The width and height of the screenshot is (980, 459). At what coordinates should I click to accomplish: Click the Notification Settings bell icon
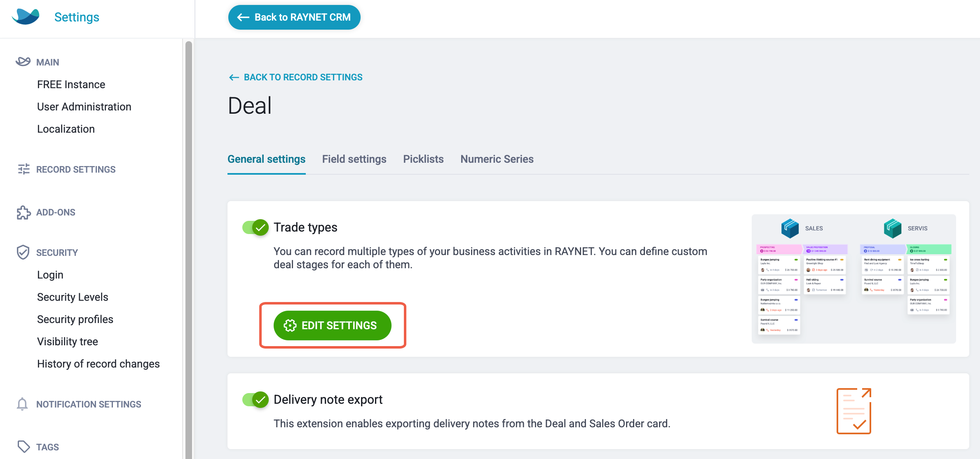pos(22,404)
